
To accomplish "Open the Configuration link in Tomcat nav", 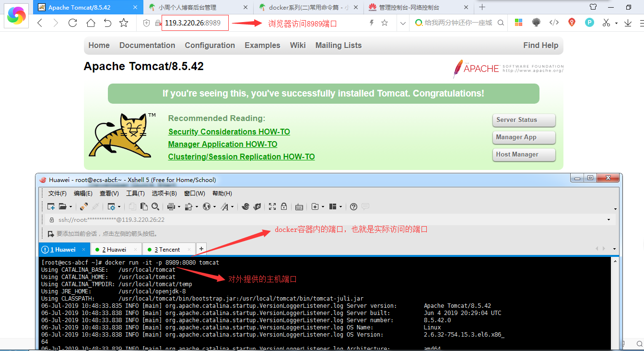I will point(210,45).
